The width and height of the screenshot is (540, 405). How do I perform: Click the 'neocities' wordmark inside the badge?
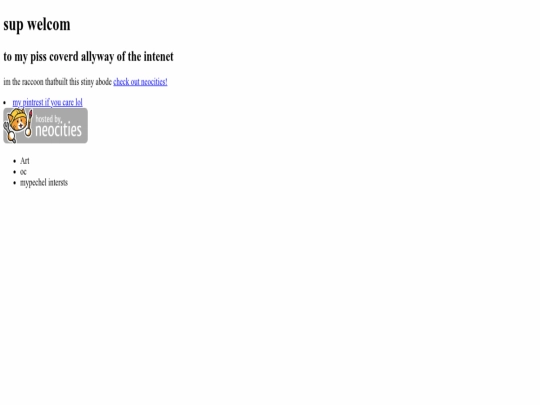coord(59,130)
